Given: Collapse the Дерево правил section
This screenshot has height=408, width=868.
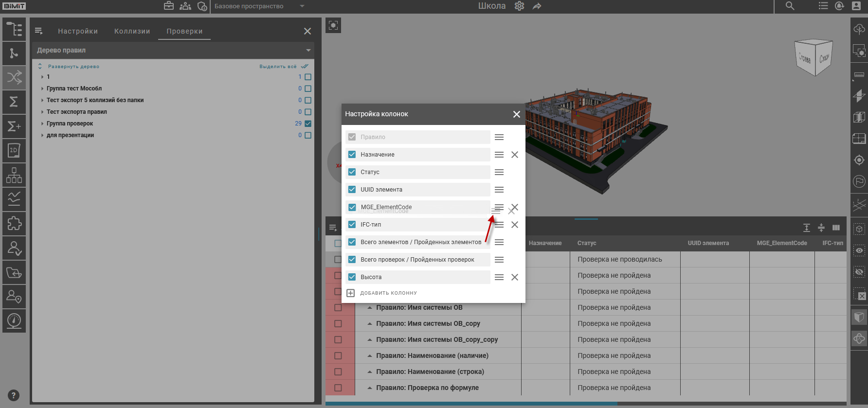Looking at the screenshot, I should [x=308, y=51].
